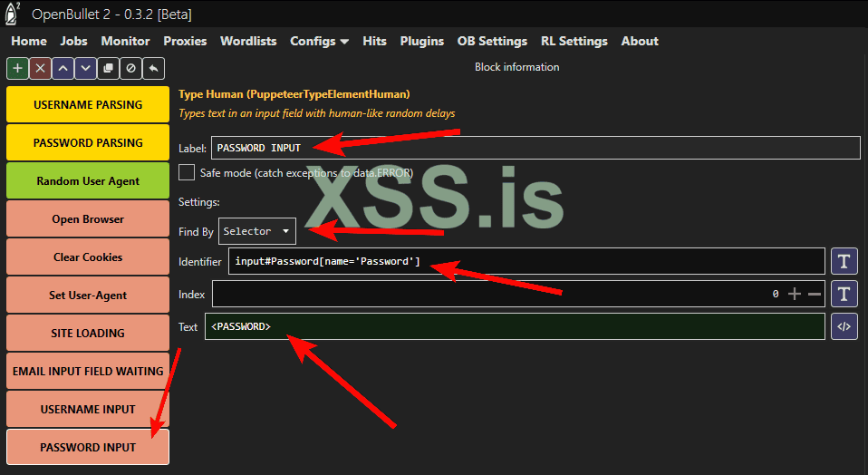Increment the Index value with plus

point(795,294)
